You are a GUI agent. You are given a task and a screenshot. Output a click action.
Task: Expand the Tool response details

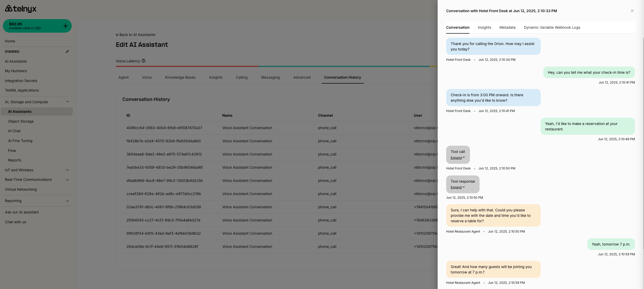coord(457,187)
